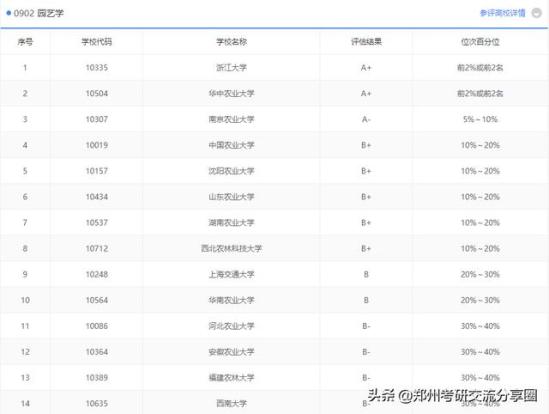
Task: Click school code 10389
Action: [97, 378]
